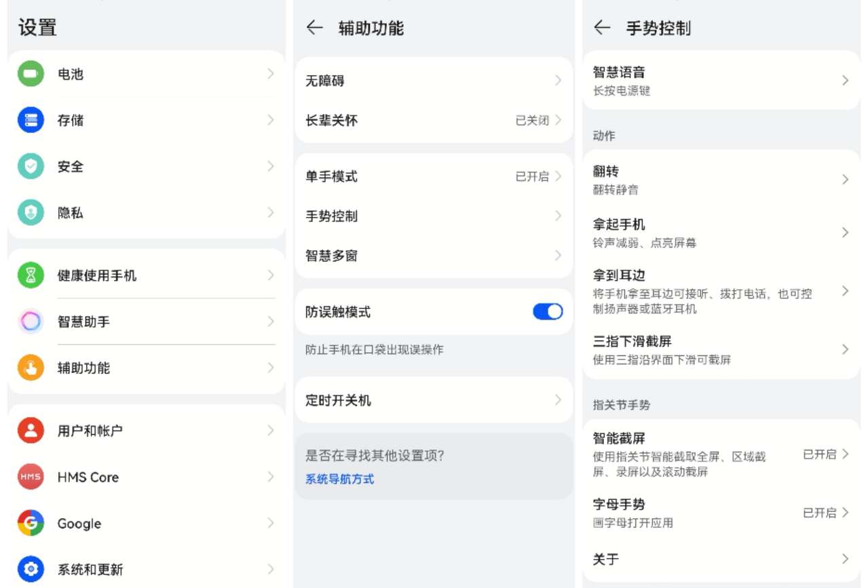868x588 pixels.
Task: Open Battery settings via its green icon
Action: (x=30, y=74)
